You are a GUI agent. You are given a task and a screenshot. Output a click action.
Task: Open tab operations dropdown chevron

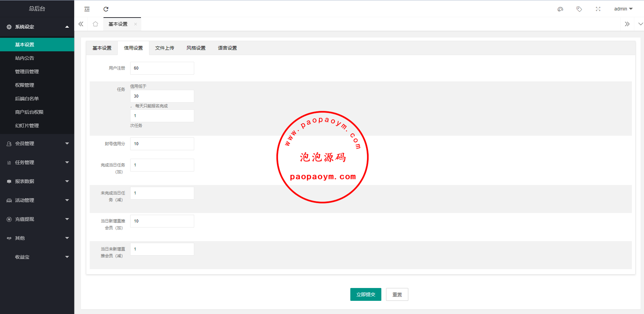[x=640, y=24]
